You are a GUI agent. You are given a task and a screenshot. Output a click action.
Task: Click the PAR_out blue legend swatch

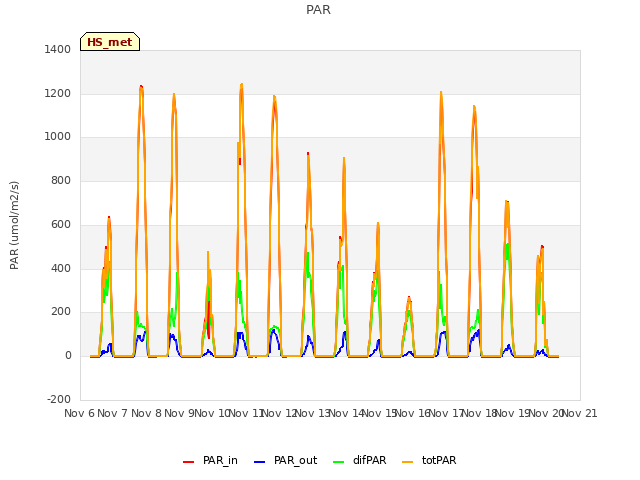tap(259, 462)
